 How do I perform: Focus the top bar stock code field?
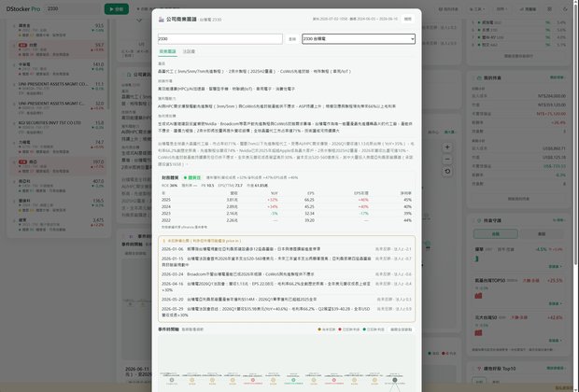[72, 8]
